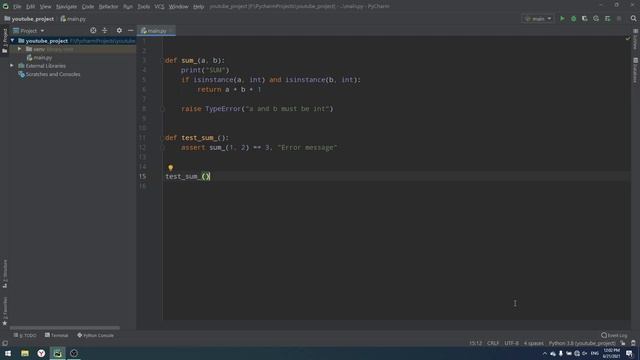This screenshot has width=640, height=360.
Task: Select the main.py editor tab
Action: [x=156, y=31]
